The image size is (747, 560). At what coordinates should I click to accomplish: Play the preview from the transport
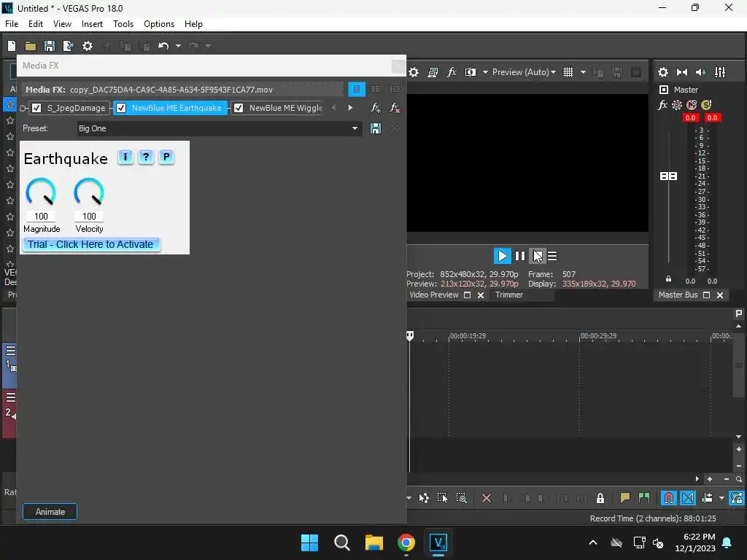pos(502,256)
